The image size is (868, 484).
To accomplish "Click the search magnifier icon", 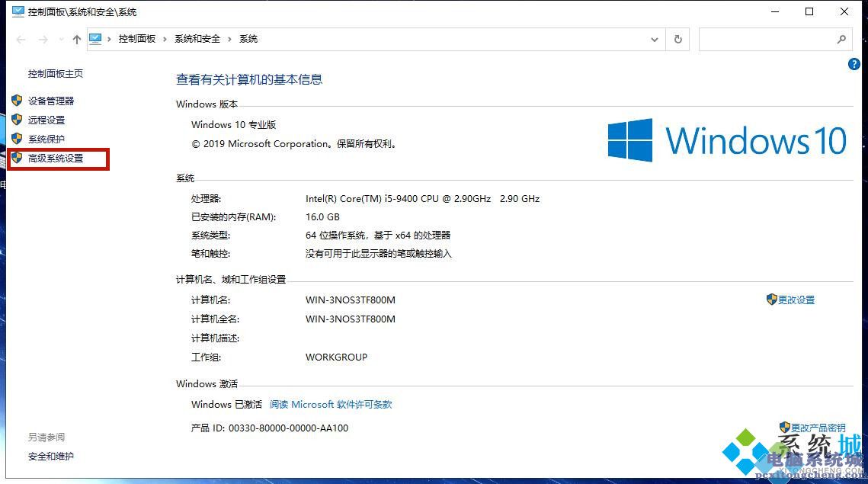I will point(841,40).
